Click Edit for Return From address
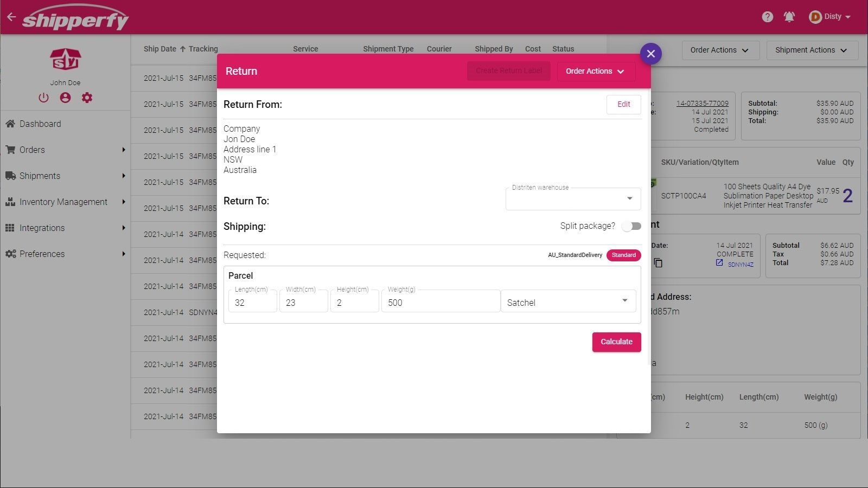868x488 pixels. point(624,104)
